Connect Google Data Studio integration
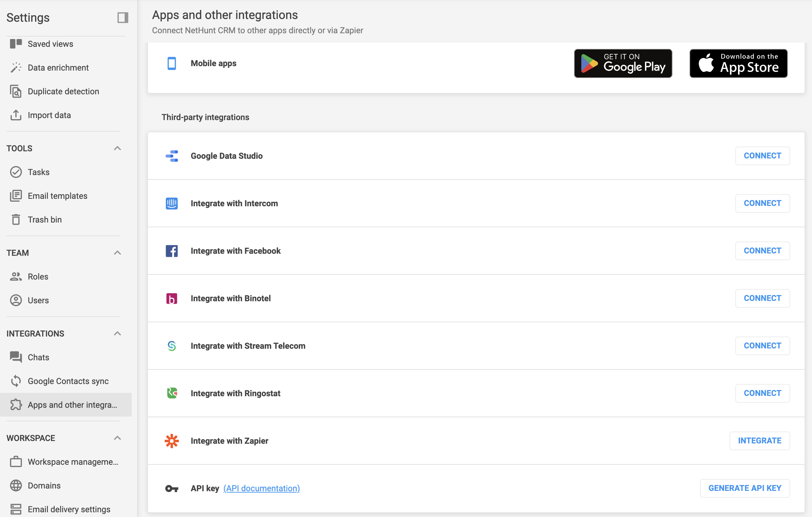Viewport: 812px width, 517px height. point(763,156)
